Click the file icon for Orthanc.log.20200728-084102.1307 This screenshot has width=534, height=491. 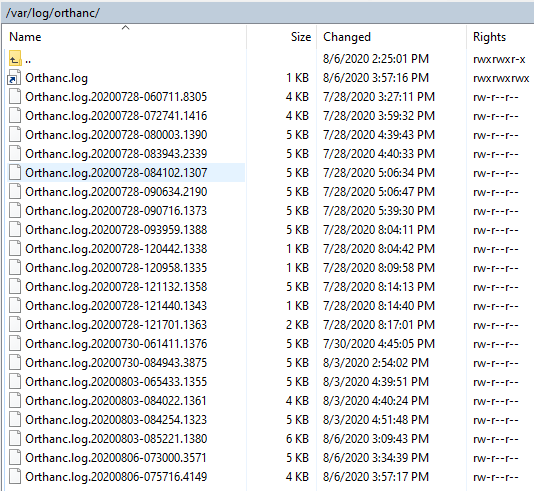point(15,173)
